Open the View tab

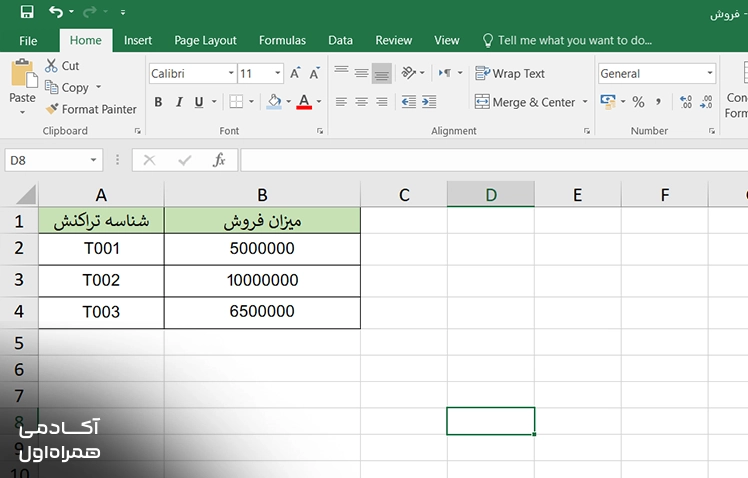tap(447, 41)
